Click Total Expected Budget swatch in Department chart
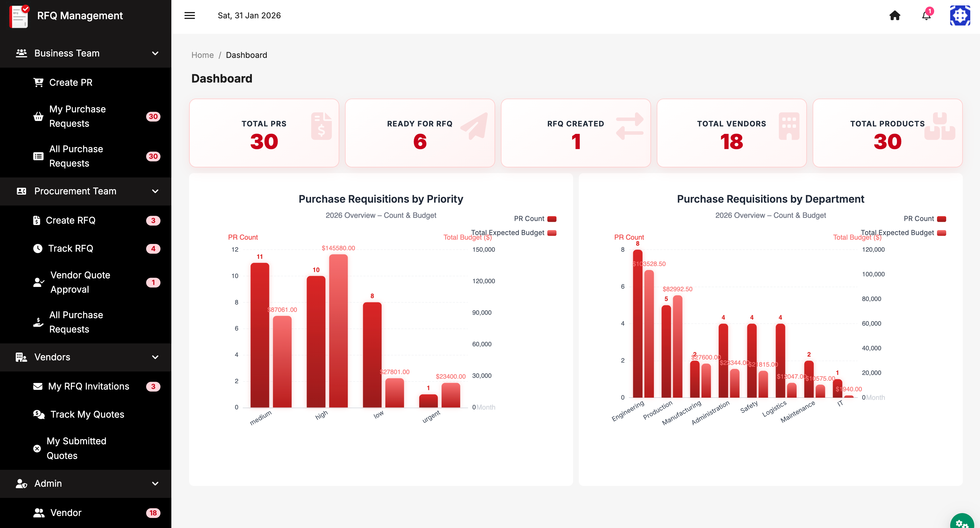The image size is (980, 528). [941, 232]
